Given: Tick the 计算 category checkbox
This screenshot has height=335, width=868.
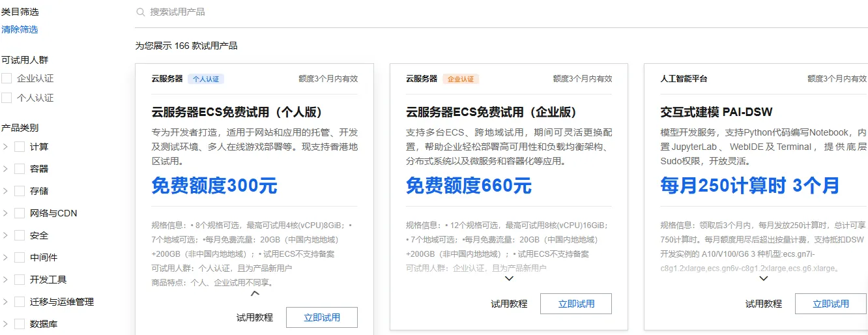Looking at the screenshot, I should click(20, 147).
